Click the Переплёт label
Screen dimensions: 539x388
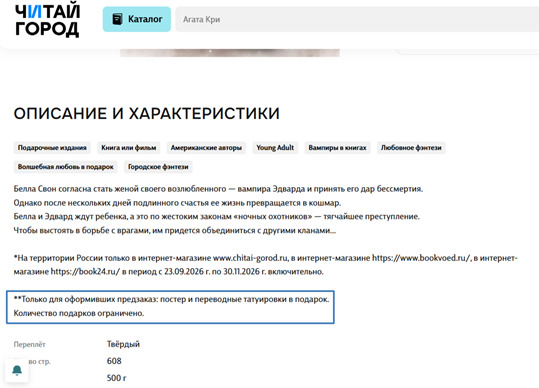tap(30, 344)
